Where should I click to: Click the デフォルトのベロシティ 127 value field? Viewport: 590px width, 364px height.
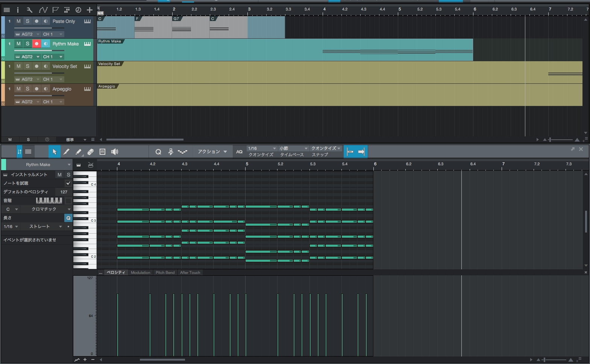pos(64,192)
